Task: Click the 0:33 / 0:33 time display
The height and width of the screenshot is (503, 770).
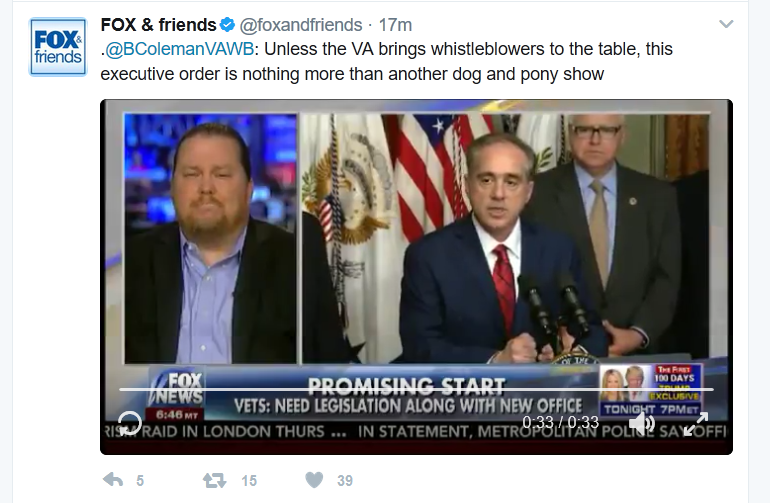Action: pos(560,422)
